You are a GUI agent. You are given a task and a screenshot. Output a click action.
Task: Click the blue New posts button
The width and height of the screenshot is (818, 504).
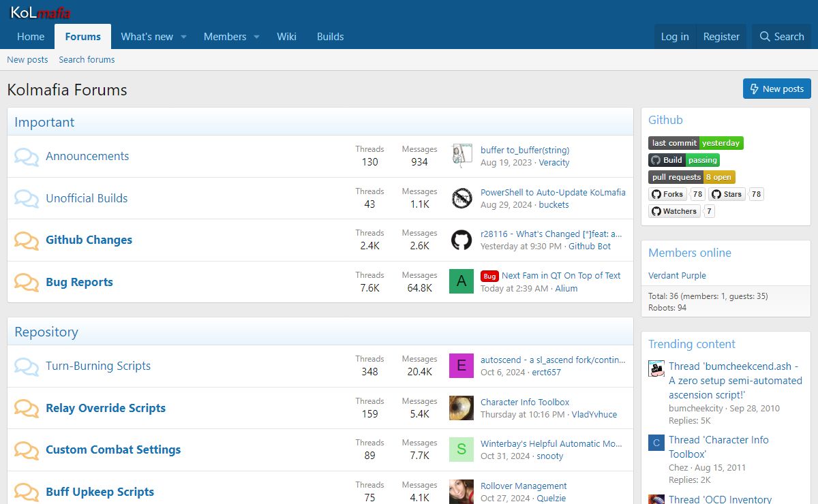tap(777, 89)
